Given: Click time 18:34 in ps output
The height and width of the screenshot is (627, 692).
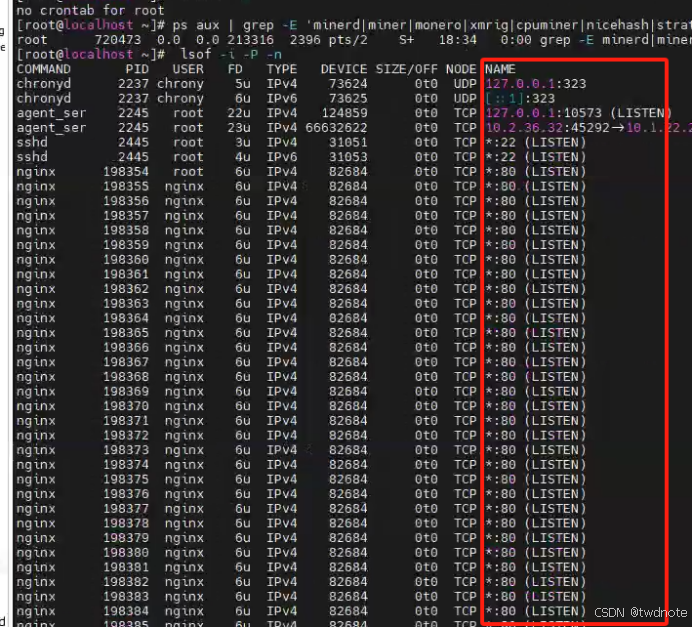Looking at the screenshot, I should pos(457,40).
